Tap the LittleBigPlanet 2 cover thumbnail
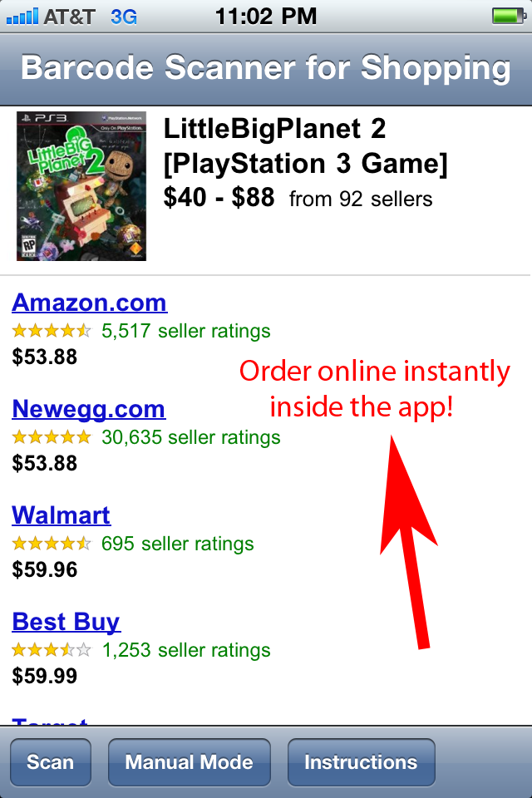 [x=81, y=185]
